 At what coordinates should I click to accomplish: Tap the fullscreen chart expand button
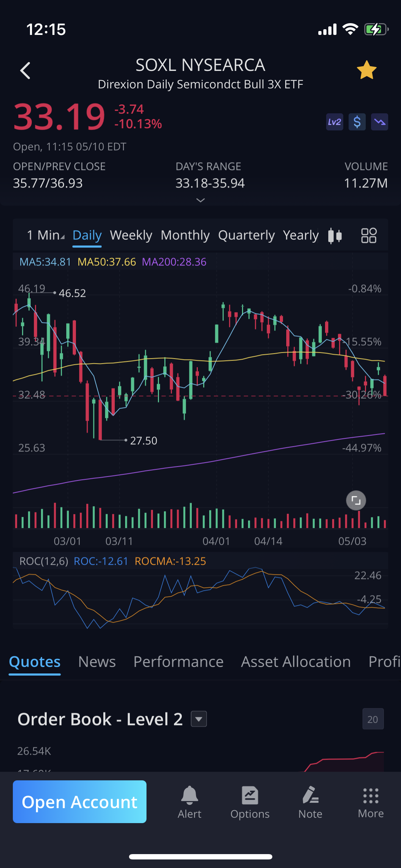point(356,500)
